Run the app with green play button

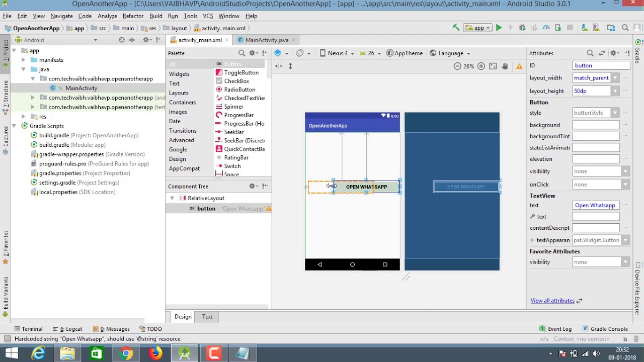499,28
